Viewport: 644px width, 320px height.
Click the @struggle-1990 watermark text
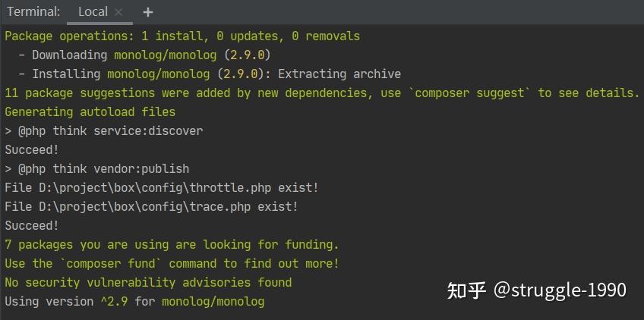coord(560,290)
